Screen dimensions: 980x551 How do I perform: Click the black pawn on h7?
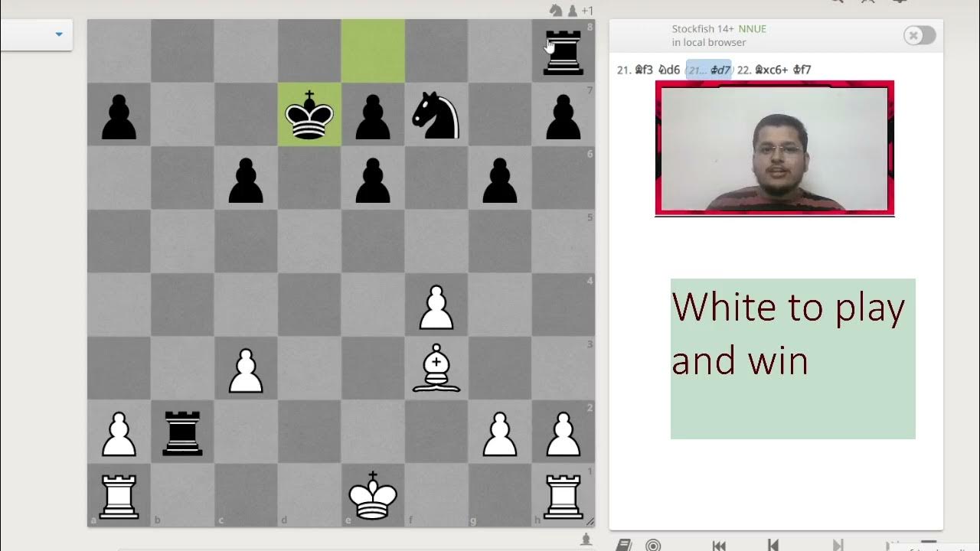(563, 116)
